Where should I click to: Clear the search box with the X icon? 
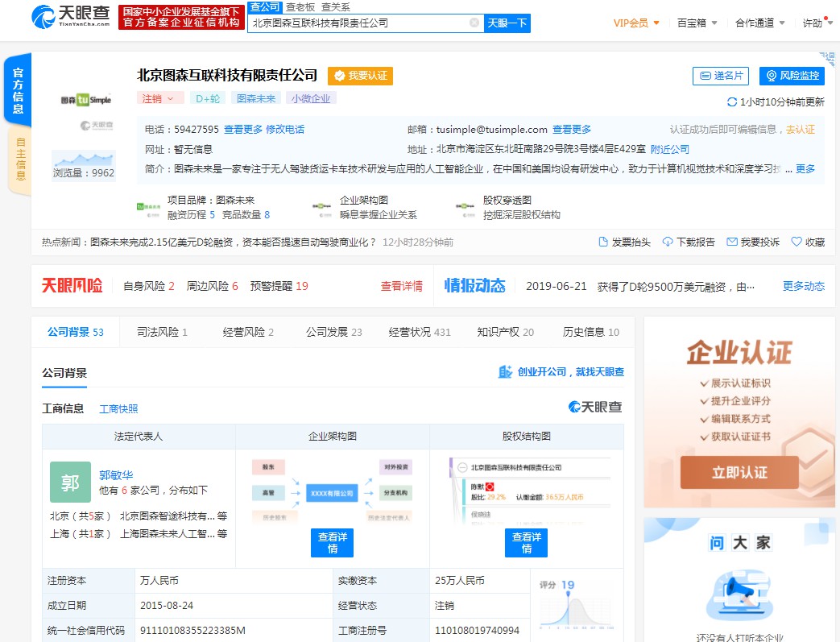474,23
